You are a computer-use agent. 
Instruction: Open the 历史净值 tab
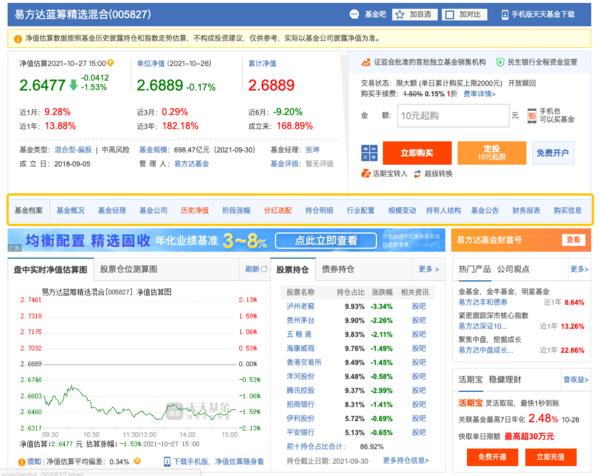194,210
